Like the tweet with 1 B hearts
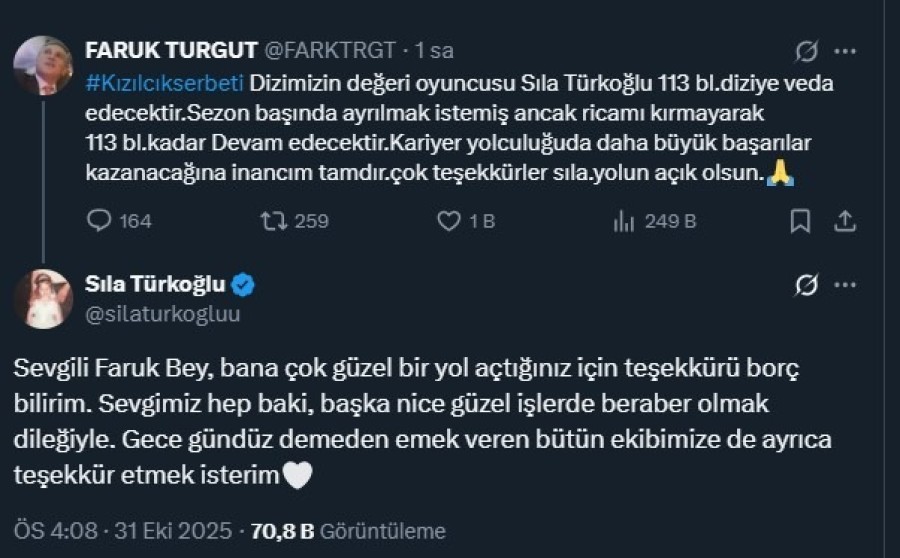The image size is (900, 558). pos(449,221)
